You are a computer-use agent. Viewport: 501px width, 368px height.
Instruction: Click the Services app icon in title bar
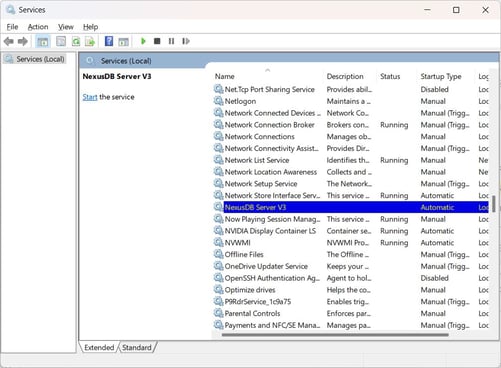pyautogui.click(x=10, y=10)
